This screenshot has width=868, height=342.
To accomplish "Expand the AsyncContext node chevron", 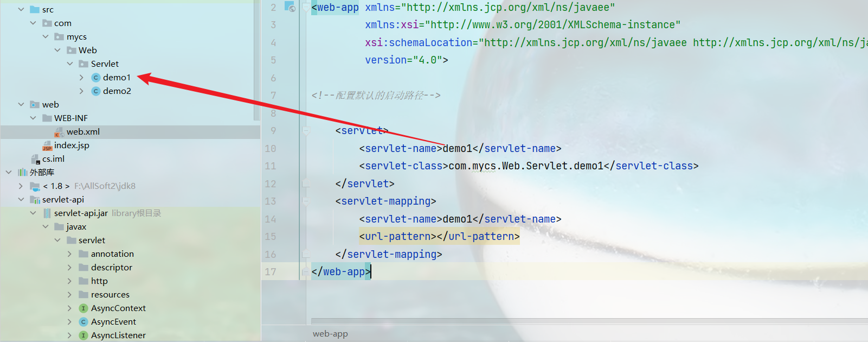I will 69,308.
